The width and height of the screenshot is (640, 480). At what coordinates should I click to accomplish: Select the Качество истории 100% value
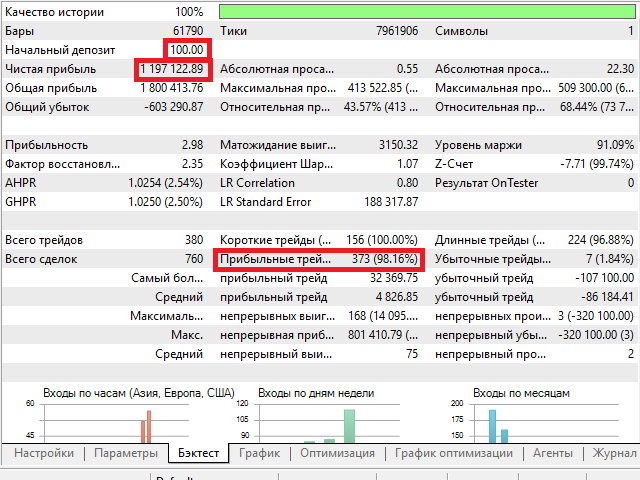pos(189,12)
